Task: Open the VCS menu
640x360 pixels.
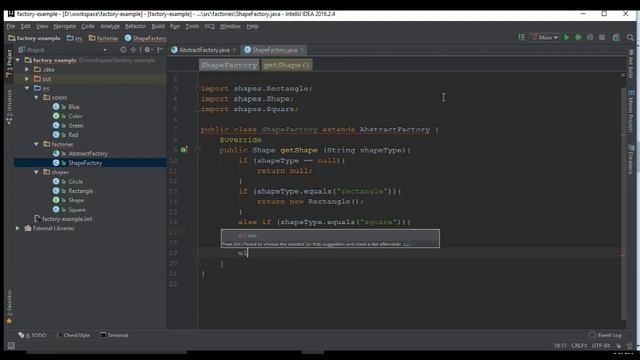Action: [209, 26]
